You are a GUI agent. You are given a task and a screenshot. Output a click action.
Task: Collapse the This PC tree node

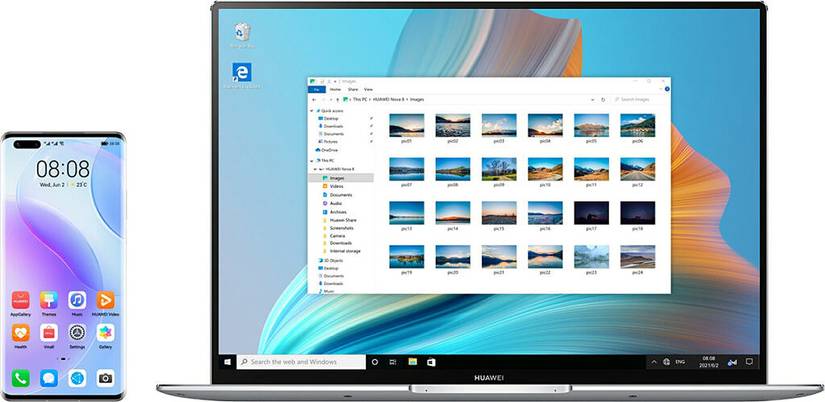[313, 160]
